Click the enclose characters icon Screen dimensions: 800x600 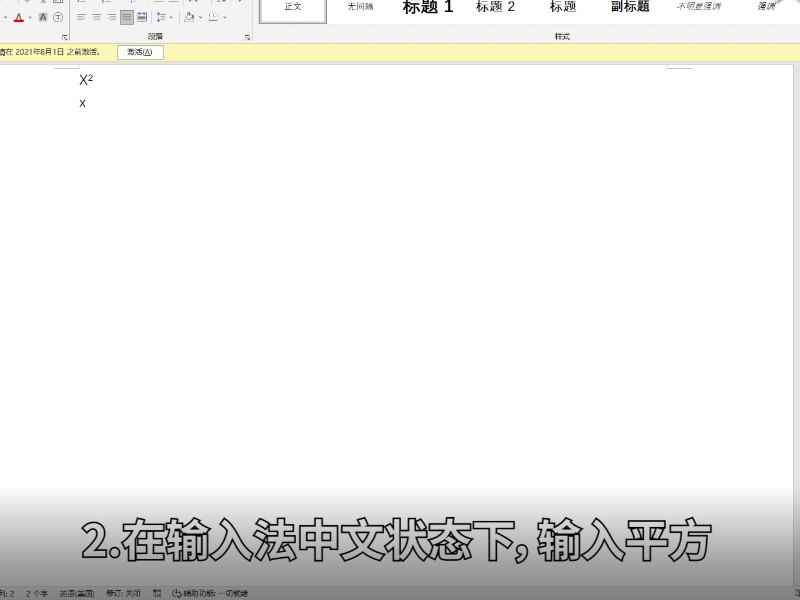[57, 17]
